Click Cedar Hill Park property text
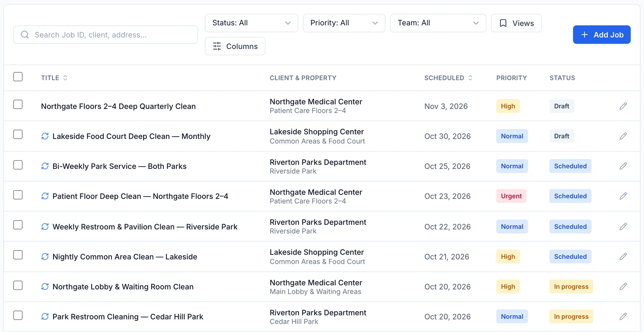644x332 pixels. [294, 322]
